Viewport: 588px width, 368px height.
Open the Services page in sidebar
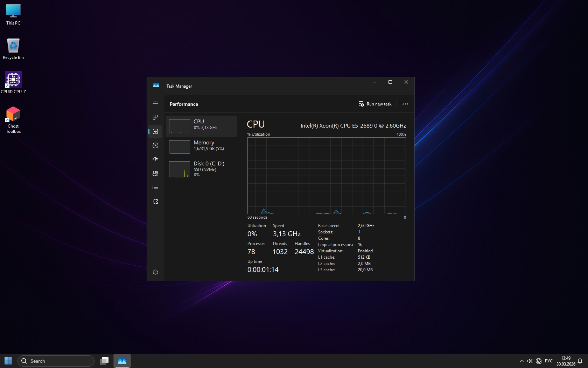(x=155, y=202)
